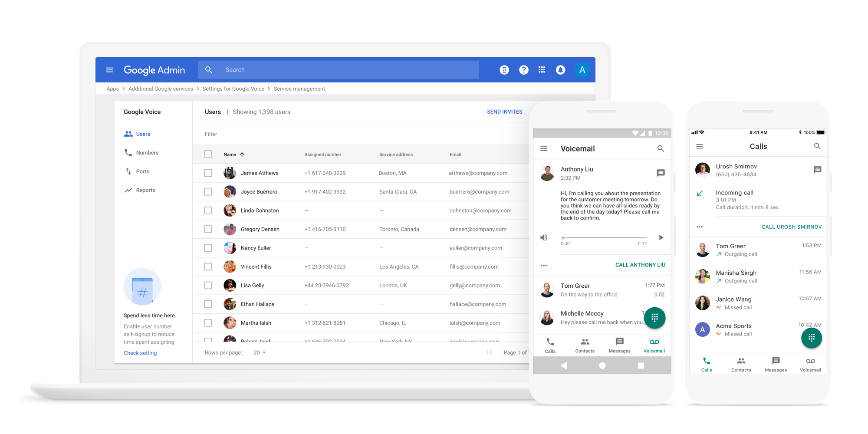Toggle the voicemail speaker volume icon
The height and width of the screenshot is (434, 868).
click(544, 237)
